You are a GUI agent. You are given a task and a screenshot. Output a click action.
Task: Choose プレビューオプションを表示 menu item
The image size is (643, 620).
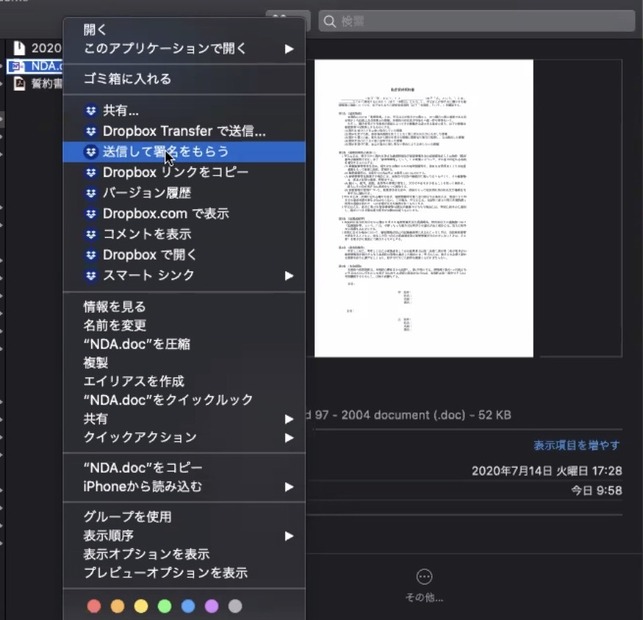[184, 573]
